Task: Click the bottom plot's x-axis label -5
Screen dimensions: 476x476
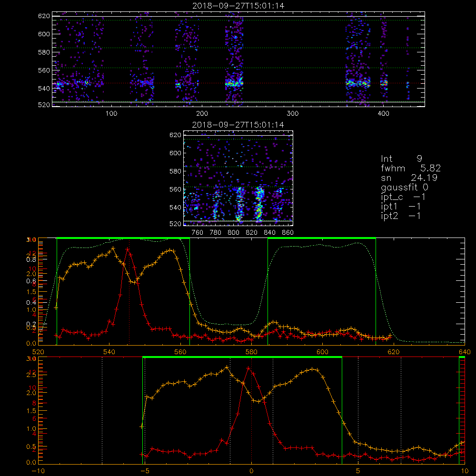Action: click(x=145, y=471)
